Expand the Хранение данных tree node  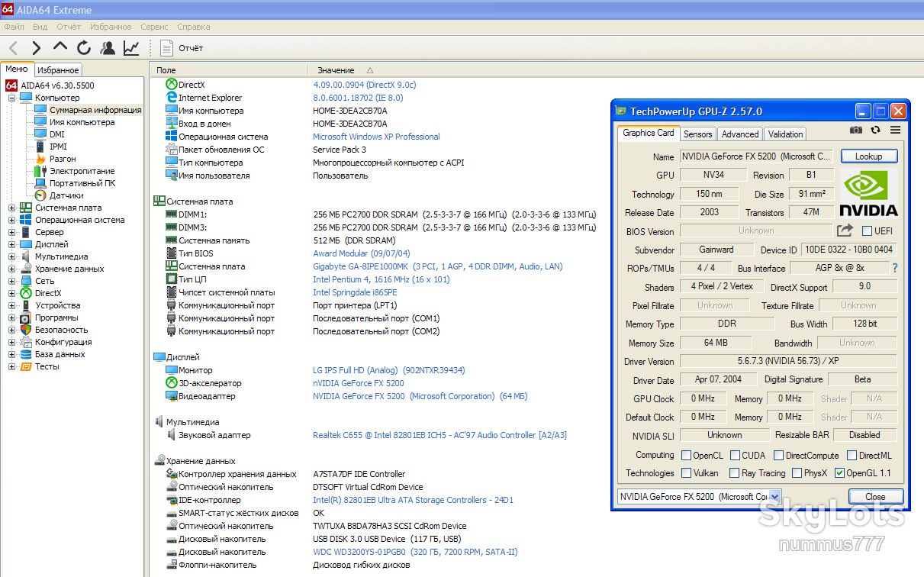click(x=11, y=269)
